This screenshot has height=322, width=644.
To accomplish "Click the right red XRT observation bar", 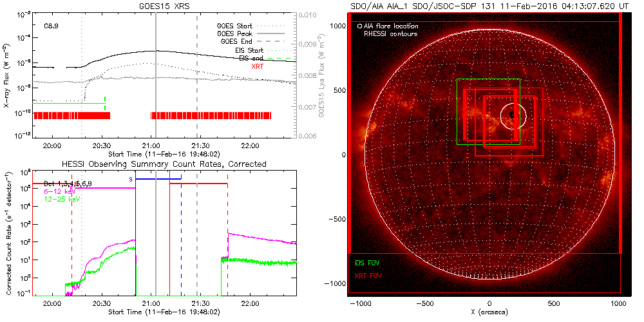I will (x=211, y=115).
